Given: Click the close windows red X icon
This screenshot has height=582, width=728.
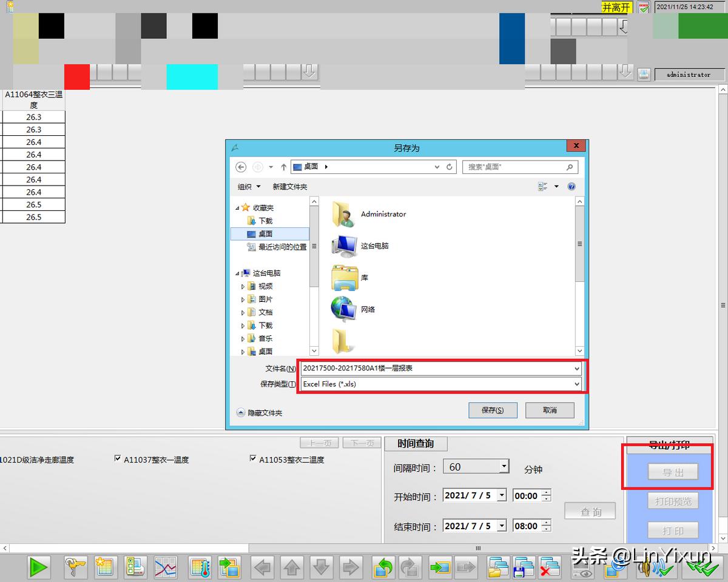Looking at the screenshot, I should 550,567.
